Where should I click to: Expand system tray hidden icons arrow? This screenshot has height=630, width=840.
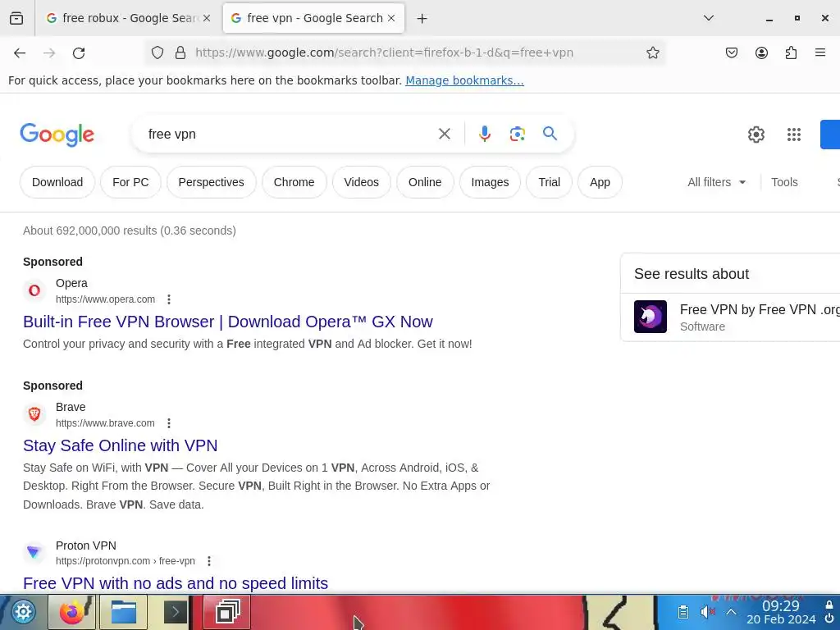731,612
